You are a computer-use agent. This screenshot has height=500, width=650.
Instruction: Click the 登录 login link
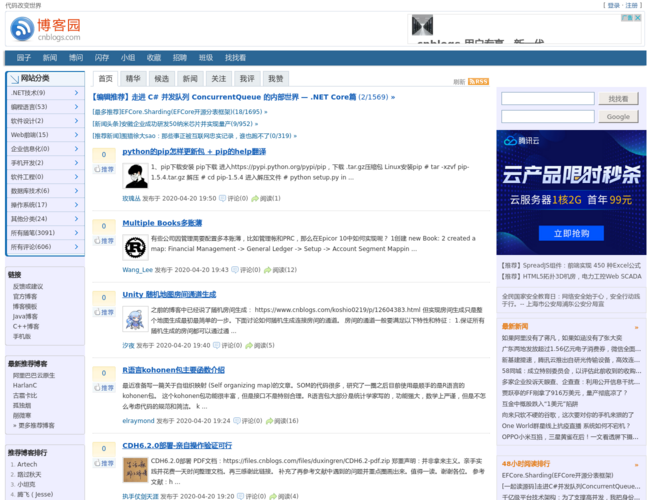tap(612, 5)
